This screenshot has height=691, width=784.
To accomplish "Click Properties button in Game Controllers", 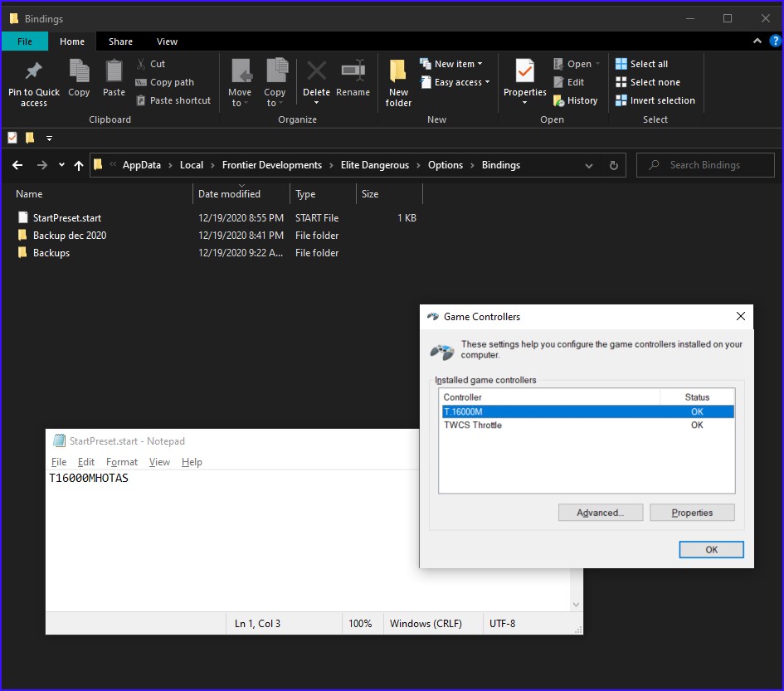I will click(692, 513).
